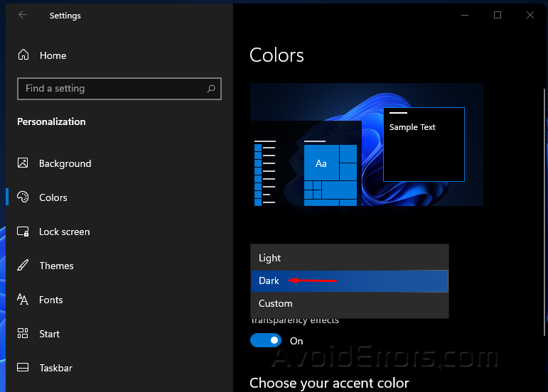The height and width of the screenshot is (392, 548).
Task: Click the Start tiles icon
Action: pyautogui.click(x=23, y=333)
